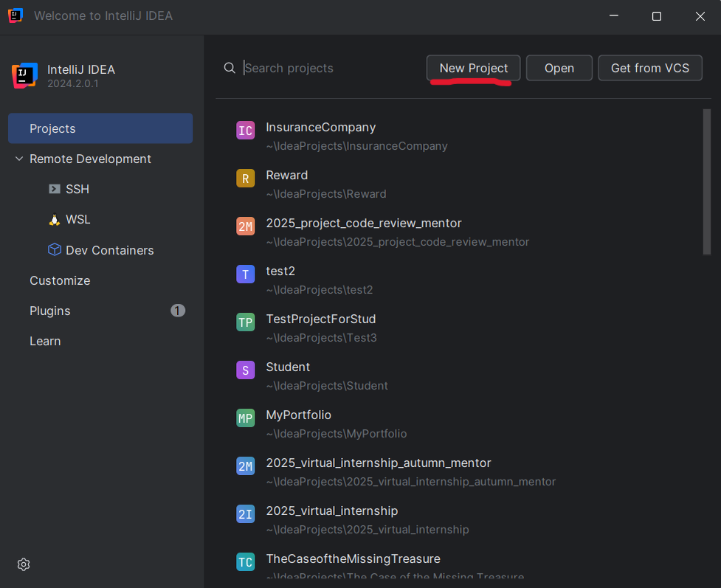Open the Student project

pyautogui.click(x=288, y=367)
